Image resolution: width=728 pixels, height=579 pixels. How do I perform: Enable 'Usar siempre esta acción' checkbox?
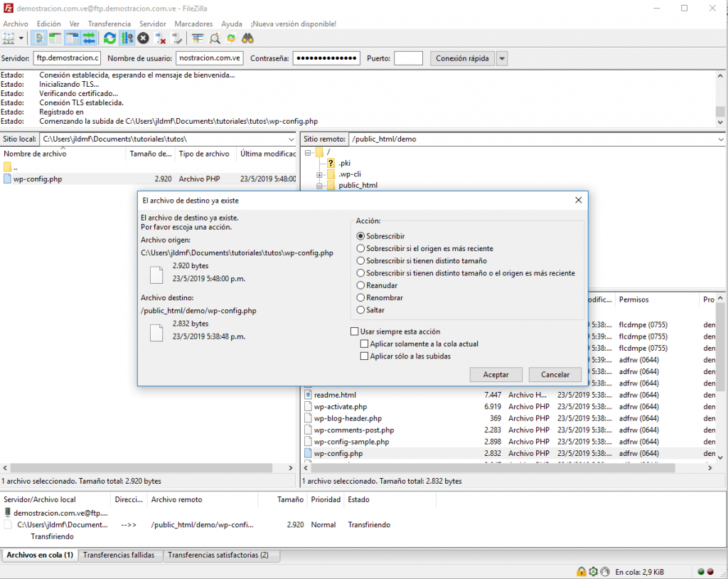355,331
